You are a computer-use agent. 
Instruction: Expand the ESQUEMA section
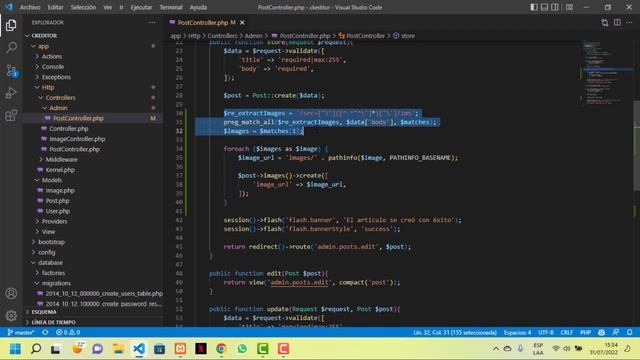tap(93, 312)
